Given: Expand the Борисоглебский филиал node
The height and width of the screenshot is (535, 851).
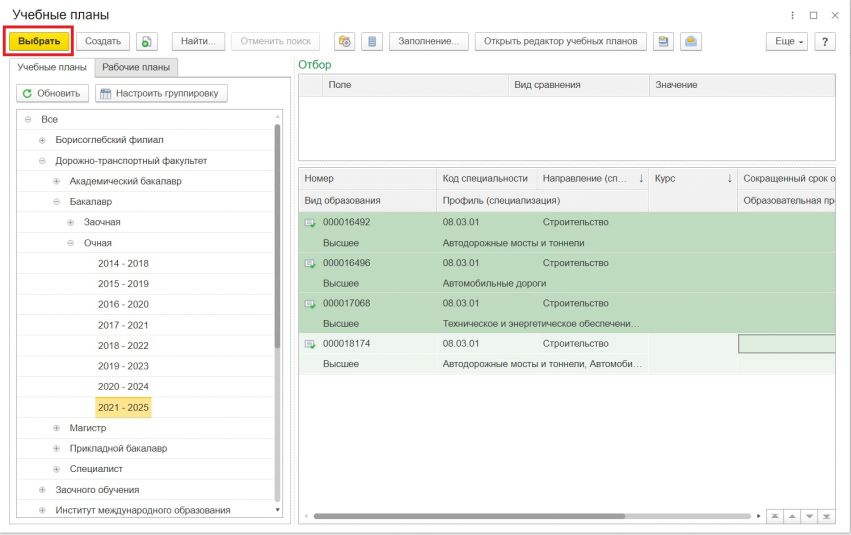Looking at the screenshot, I should click(42, 140).
